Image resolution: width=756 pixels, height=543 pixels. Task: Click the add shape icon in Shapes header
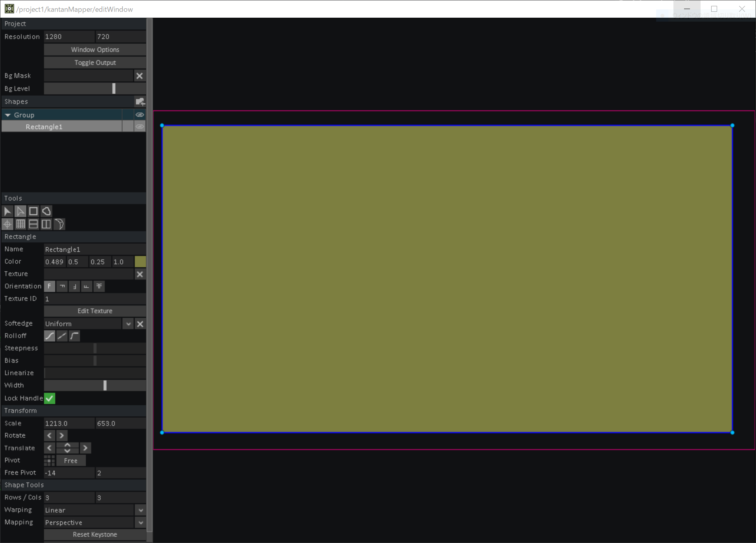coord(140,102)
